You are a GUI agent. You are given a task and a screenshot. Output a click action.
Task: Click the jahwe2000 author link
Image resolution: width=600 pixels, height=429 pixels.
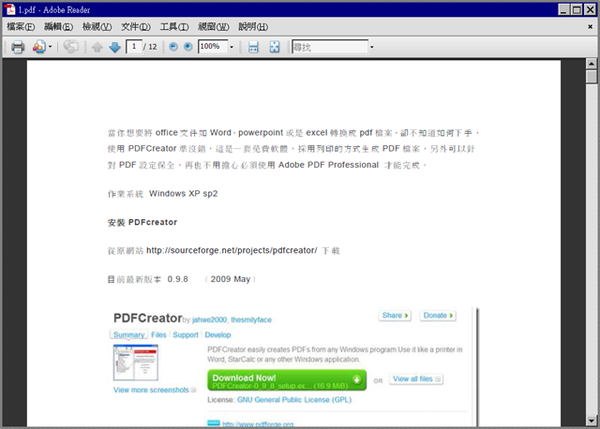pyautogui.click(x=209, y=320)
